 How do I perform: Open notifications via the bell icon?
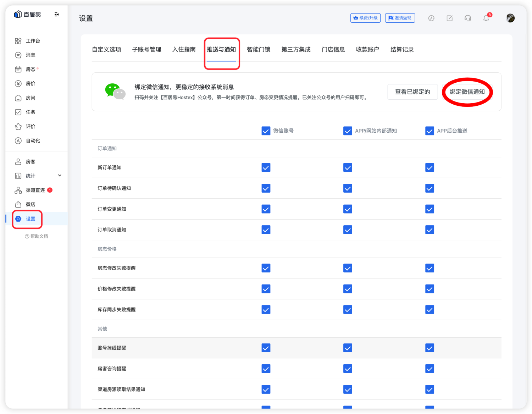[x=486, y=18]
